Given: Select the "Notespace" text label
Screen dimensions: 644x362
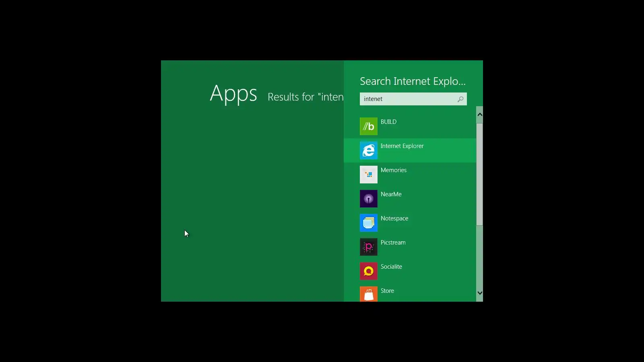Looking at the screenshot, I should pos(394,218).
